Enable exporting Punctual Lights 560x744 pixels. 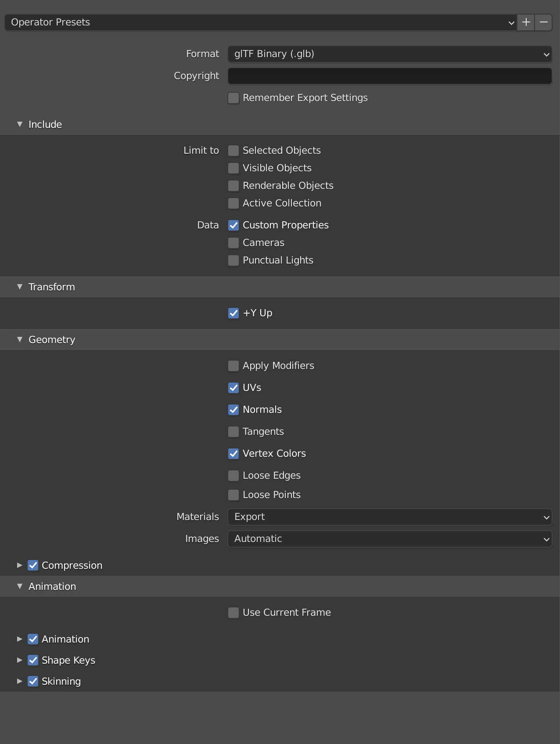pos(233,260)
